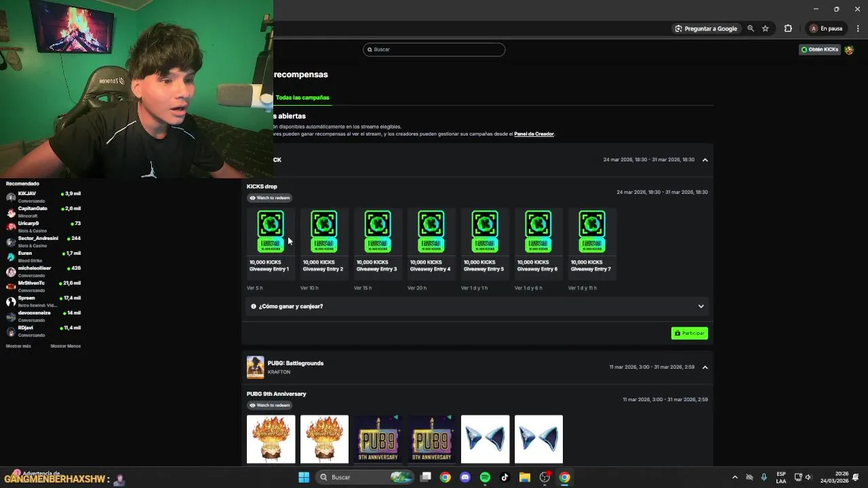Click the 10,000 KICKS Giveaway Entry 4 reward icon
Screen dimensions: 868x488
pos(431,232)
